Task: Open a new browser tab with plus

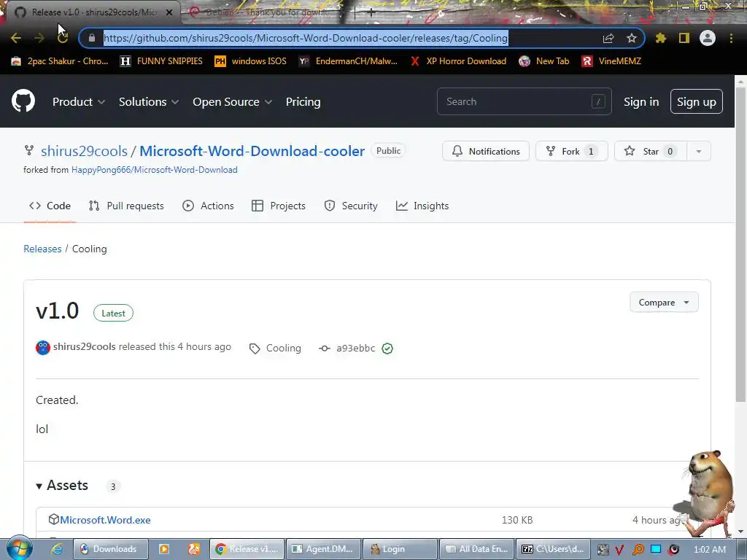Action: pos(371,12)
